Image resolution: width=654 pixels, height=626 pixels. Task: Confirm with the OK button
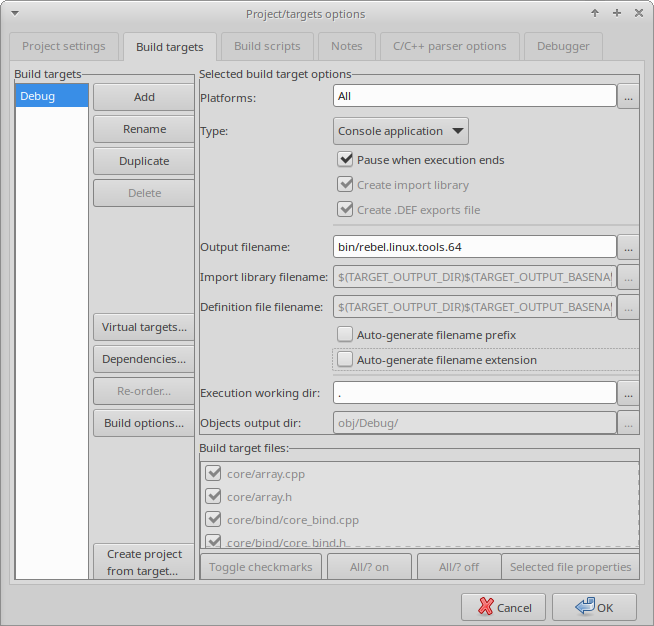click(594, 607)
